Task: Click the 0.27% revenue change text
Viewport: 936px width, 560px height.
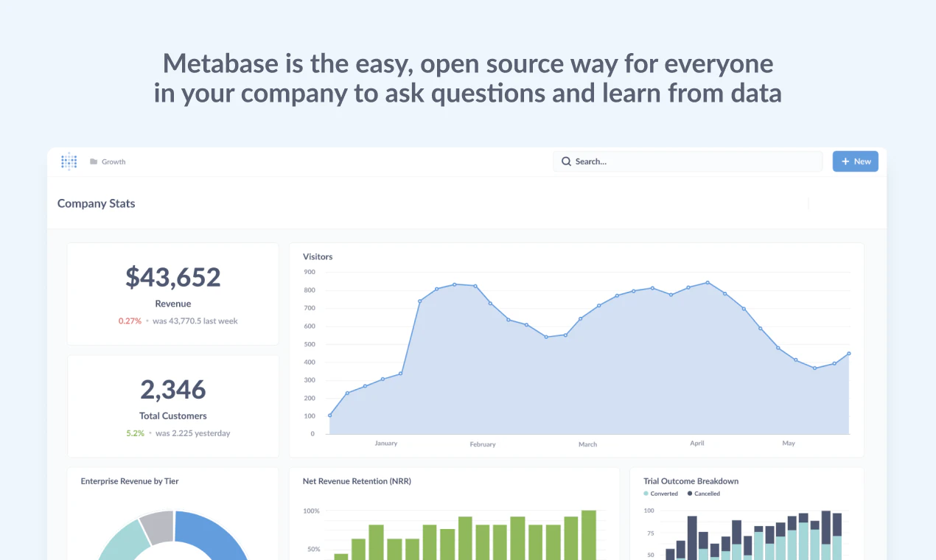Action: 130,321
